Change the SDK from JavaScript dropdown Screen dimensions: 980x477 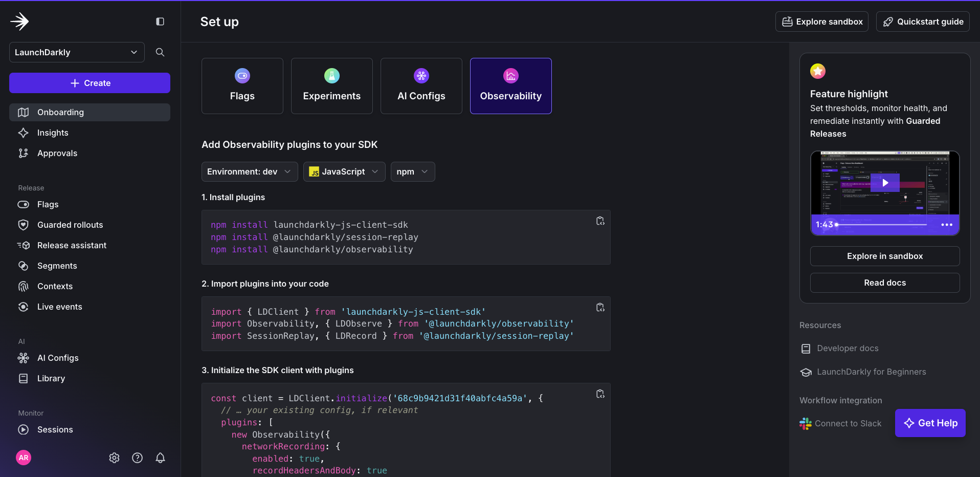344,171
